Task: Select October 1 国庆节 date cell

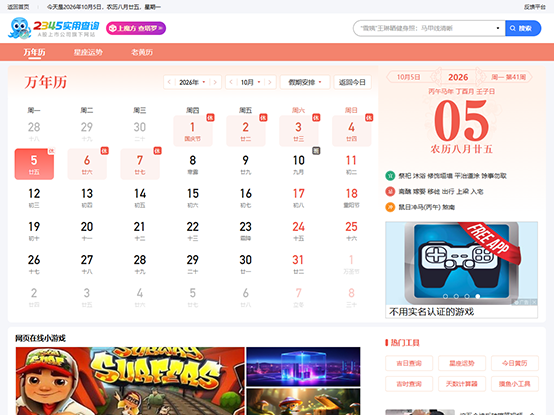Action: tap(193, 131)
